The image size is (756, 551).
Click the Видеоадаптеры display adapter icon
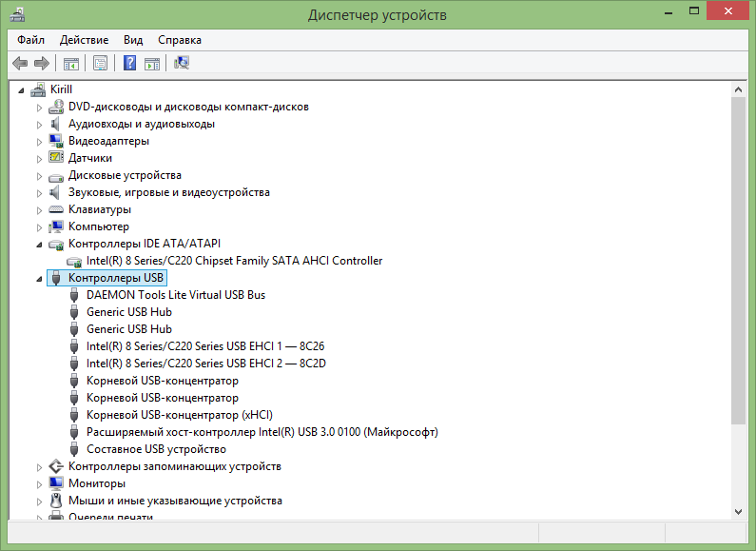(56, 141)
